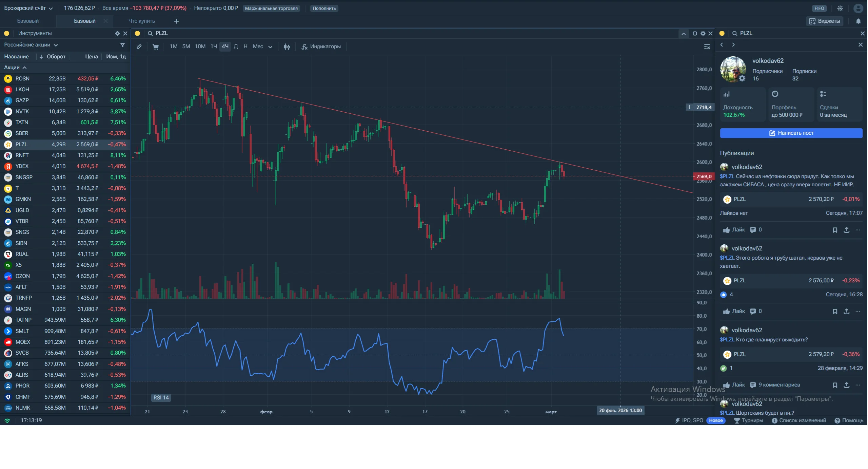Open the notifications bell
868x469 pixels.
858,21
